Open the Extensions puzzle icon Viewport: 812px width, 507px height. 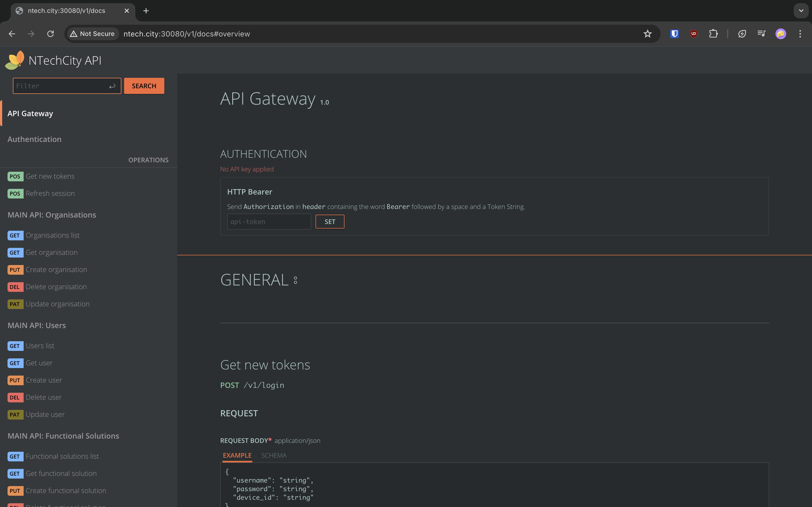pyautogui.click(x=713, y=34)
